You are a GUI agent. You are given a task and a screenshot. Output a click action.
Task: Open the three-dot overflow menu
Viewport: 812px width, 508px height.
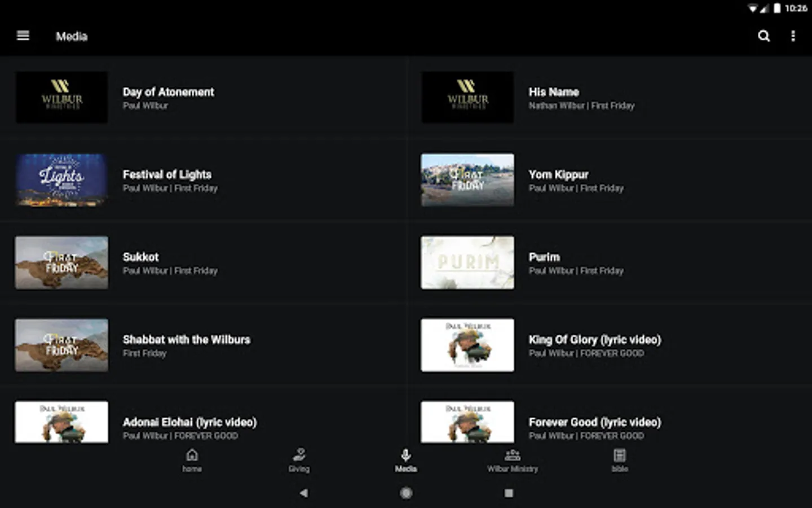click(793, 36)
